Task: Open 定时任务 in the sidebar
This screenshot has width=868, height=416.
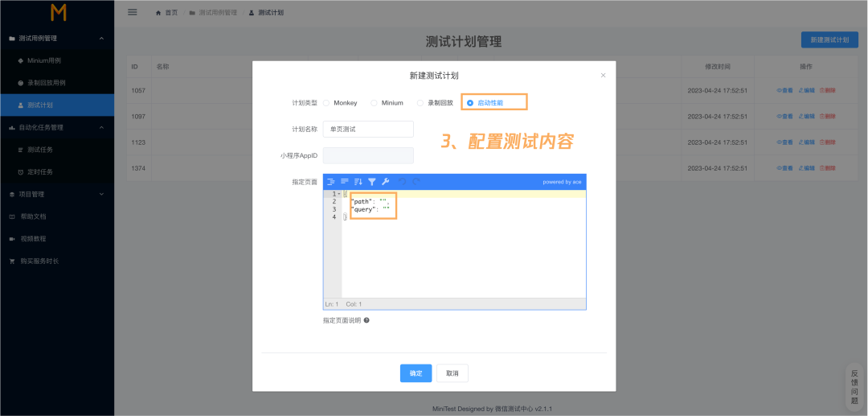Action: coord(57,172)
